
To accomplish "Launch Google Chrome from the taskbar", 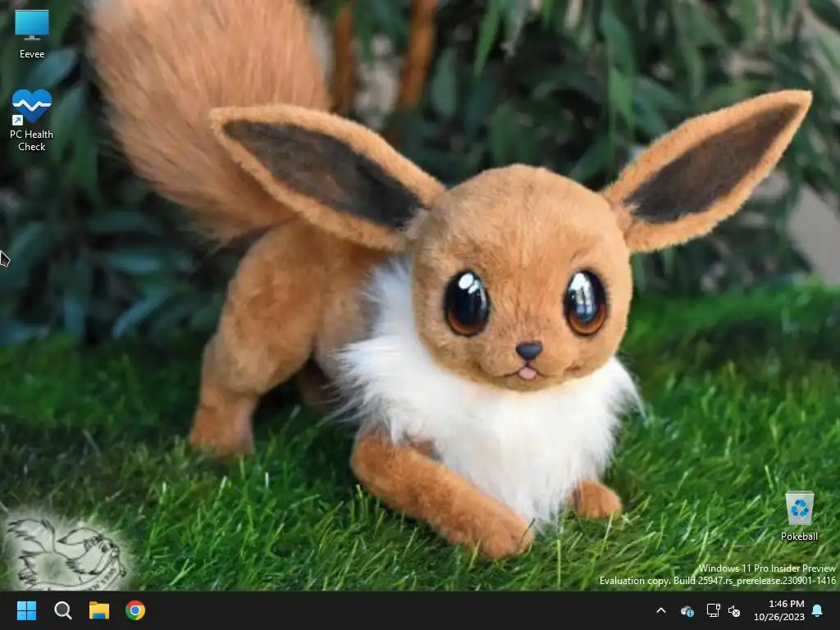I will coord(135,610).
